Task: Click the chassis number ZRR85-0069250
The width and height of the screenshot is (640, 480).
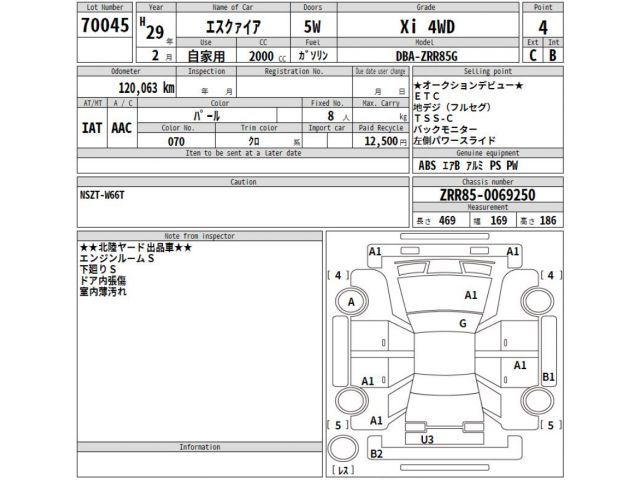Action: [487, 195]
